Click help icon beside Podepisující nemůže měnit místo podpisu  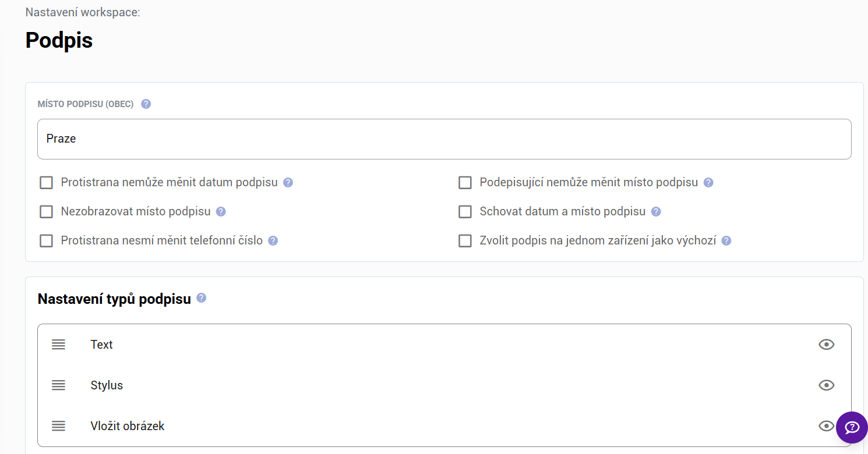[x=708, y=183]
